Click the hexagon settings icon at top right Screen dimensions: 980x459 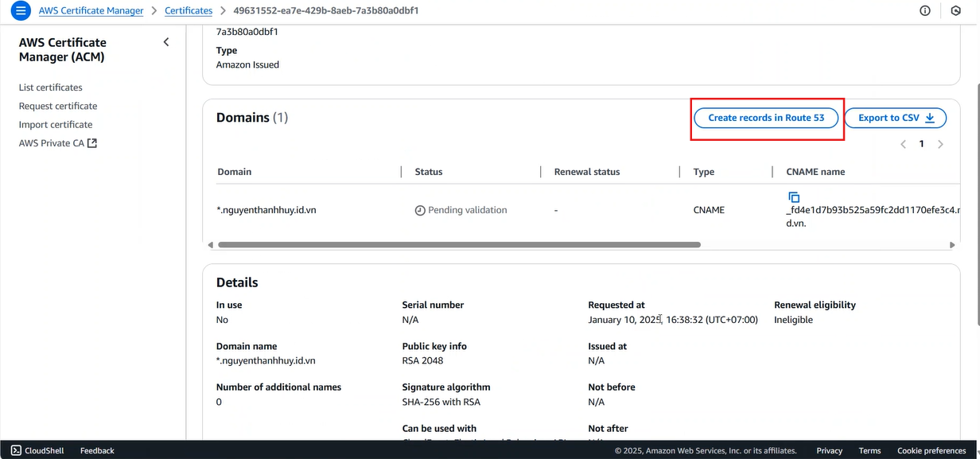956,11
